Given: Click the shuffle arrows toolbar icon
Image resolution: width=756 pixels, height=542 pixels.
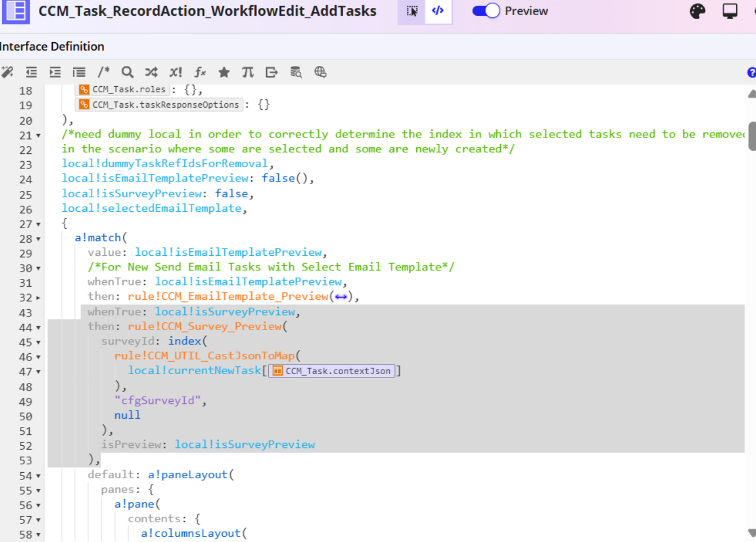Looking at the screenshot, I should tap(151, 72).
